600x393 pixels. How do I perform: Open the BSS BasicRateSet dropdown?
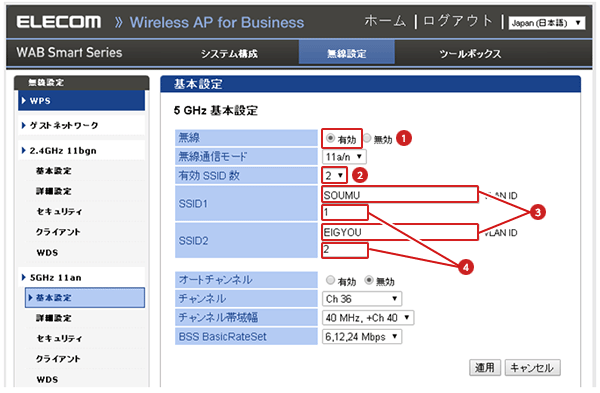click(362, 337)
